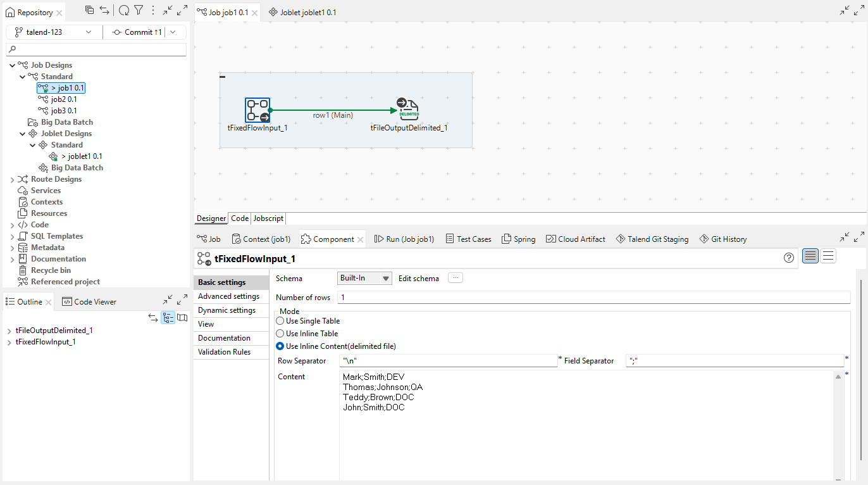Switch to the Code tab
Screen dimensions: 868x485
239,218
